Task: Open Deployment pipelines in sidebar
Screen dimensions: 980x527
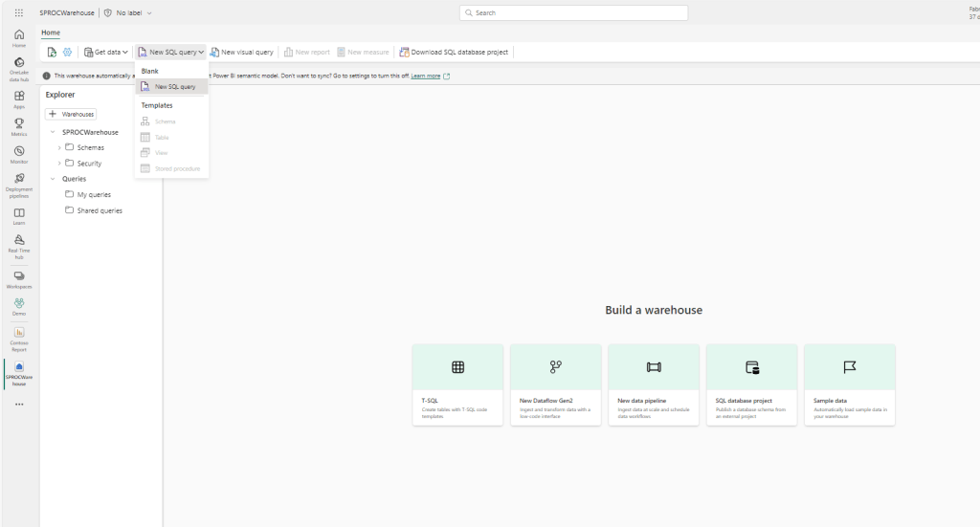Action: tap(19, 185)
